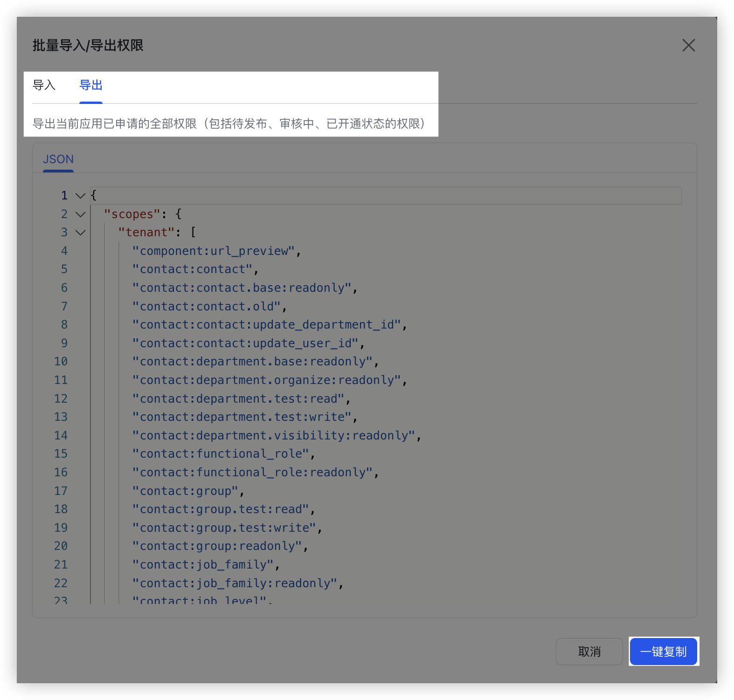The image size is (734, 700).
Task: Click the "contact:functional_role" entry
Action: pos(221,454)
